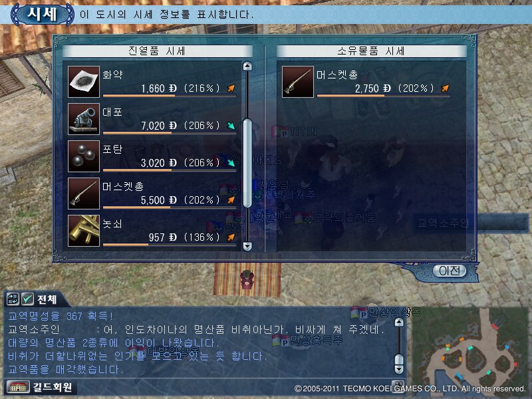
Task: Click the 교역소주인 trade master label
Action: (443, 223)
